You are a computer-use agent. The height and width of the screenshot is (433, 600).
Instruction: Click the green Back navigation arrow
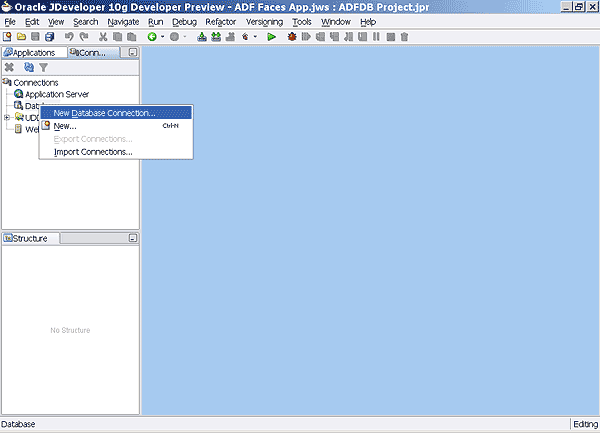[152, 37]
